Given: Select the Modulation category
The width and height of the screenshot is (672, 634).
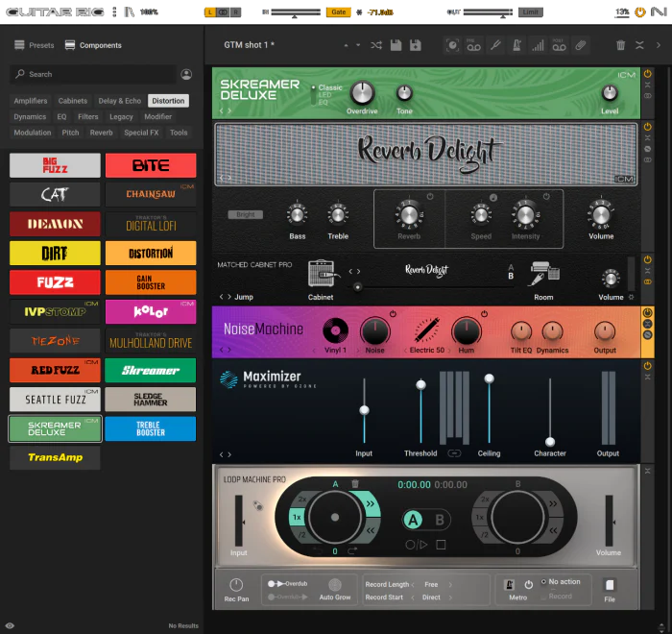Looking at the screenshot, I should (x=32, y=133).
